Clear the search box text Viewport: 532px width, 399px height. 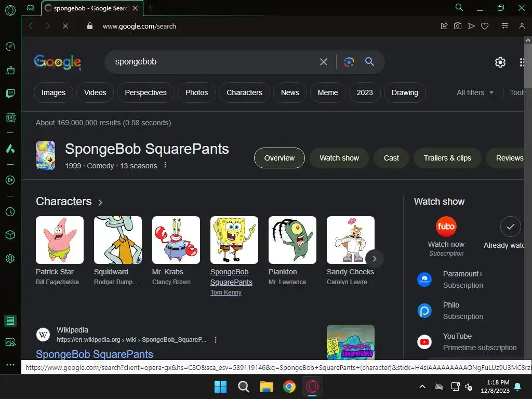click(323, 62)
